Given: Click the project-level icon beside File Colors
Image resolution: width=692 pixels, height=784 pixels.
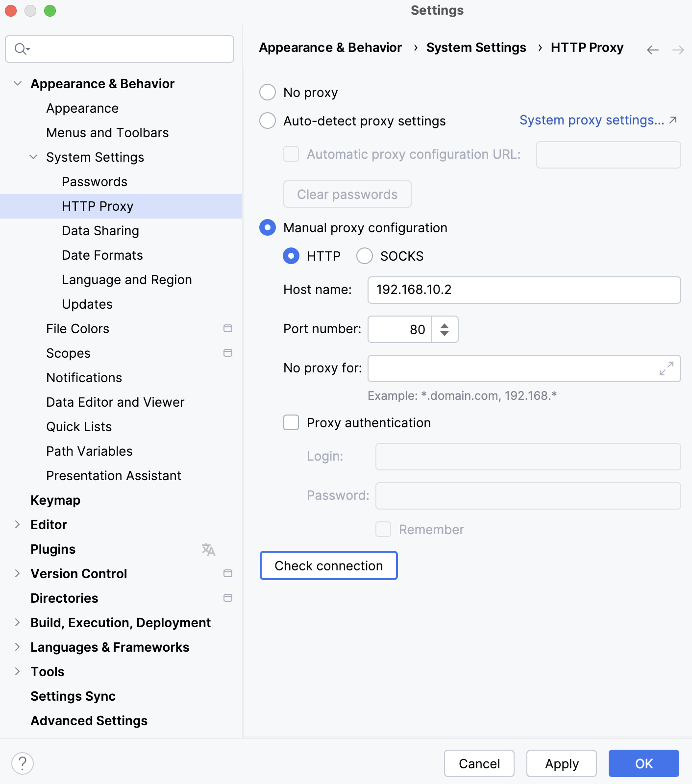Looking at the screenshot, I should 228,328.
